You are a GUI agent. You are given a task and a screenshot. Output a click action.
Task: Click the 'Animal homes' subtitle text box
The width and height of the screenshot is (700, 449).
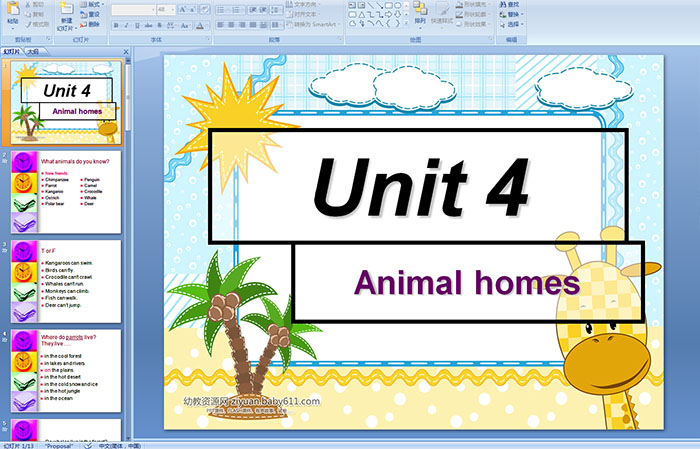[468, 282]
